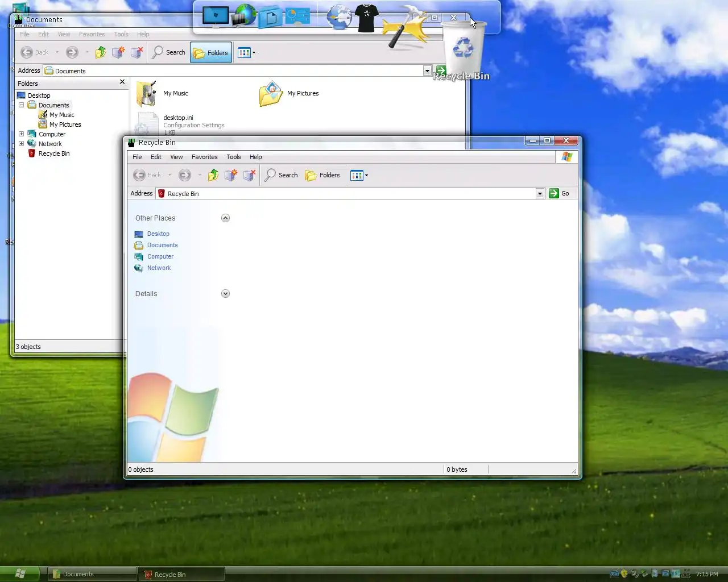The image size is (728, 582).
Task: Open the blue documents folder dock icon
Action: click(270, 16)
